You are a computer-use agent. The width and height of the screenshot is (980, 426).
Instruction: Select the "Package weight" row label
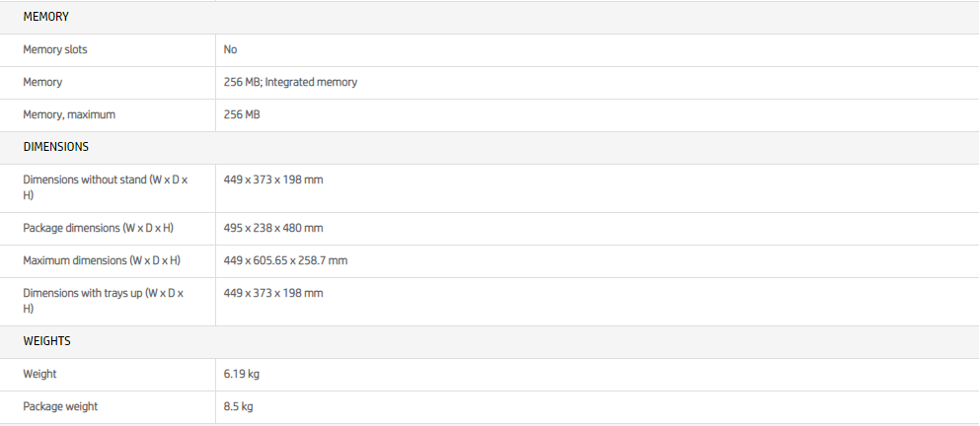pyautogui.click(x=60, y=406)
